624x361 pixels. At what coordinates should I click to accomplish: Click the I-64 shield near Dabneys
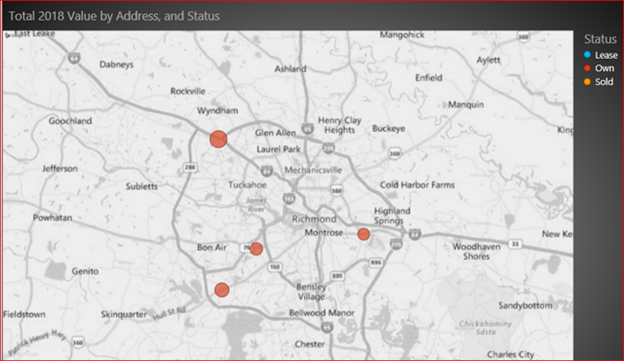[74, 58]
